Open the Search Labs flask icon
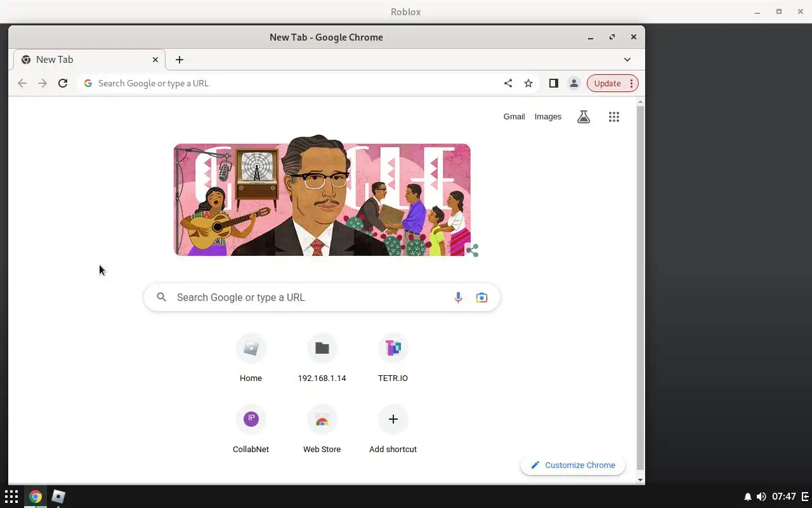This screenshot has height=508, width=812. tap(584, 117)
